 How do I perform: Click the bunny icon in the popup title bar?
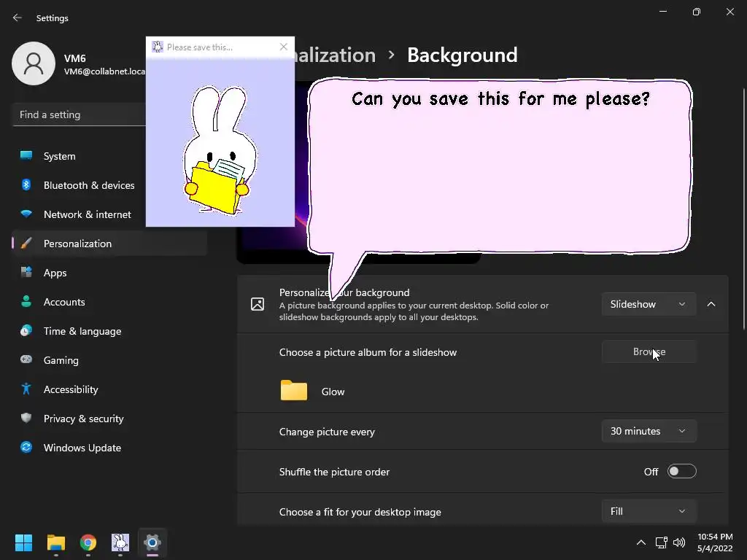coord(158,47)
